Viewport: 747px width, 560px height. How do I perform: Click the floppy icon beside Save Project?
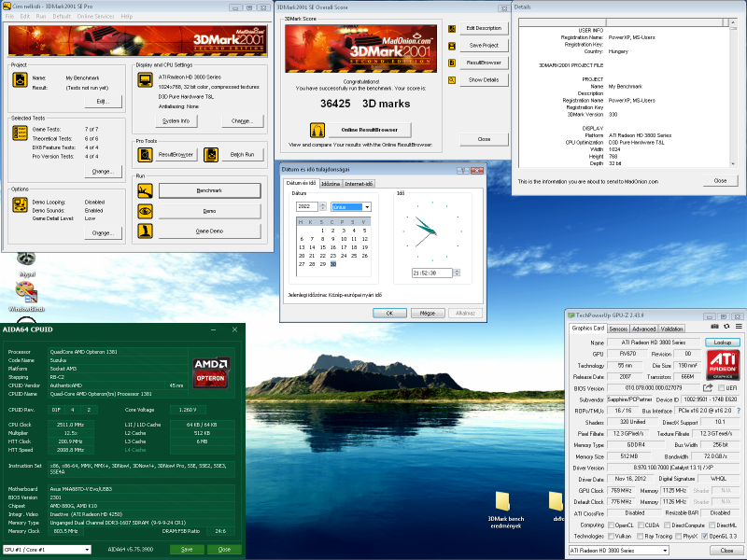tap(452, 46)
